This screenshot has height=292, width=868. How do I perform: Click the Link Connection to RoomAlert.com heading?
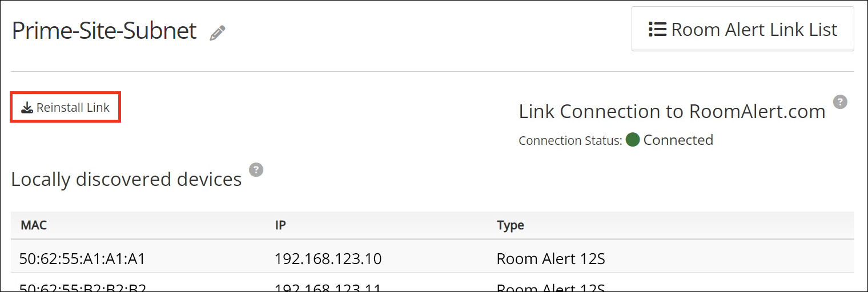672,111
